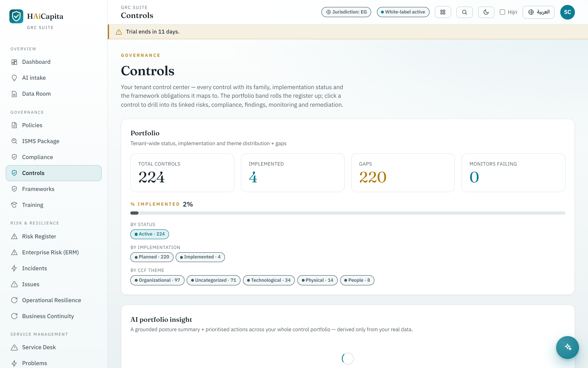
Task: Click the Problems lightning icon
Action: point(14,363)
